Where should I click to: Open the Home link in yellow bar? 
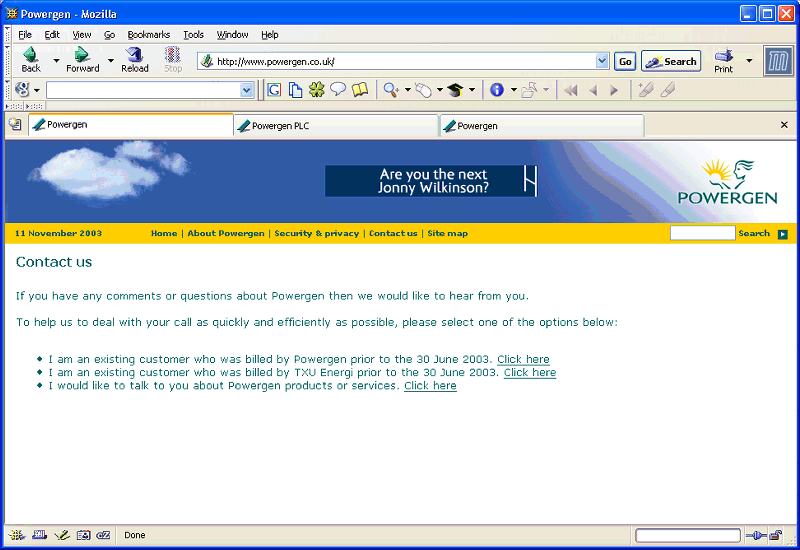[x=164, y=233]
